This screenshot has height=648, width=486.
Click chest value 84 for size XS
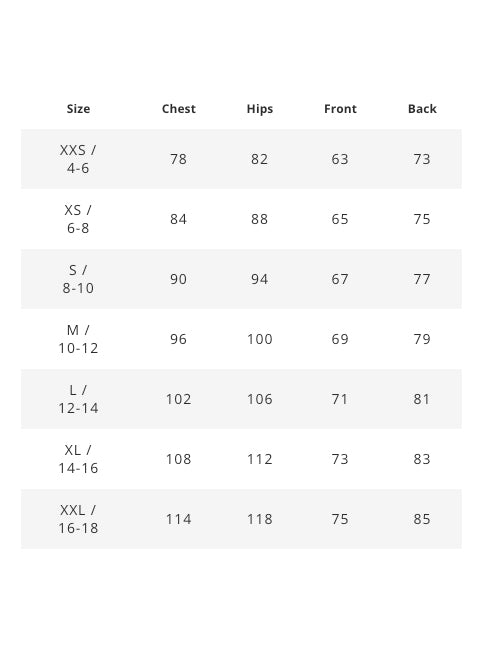(x=179, y=219)
